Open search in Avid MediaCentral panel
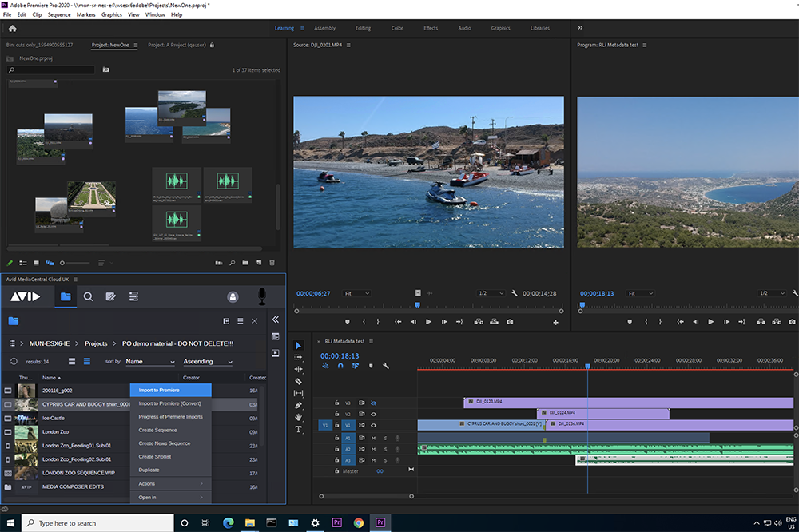 pos(89,296)
